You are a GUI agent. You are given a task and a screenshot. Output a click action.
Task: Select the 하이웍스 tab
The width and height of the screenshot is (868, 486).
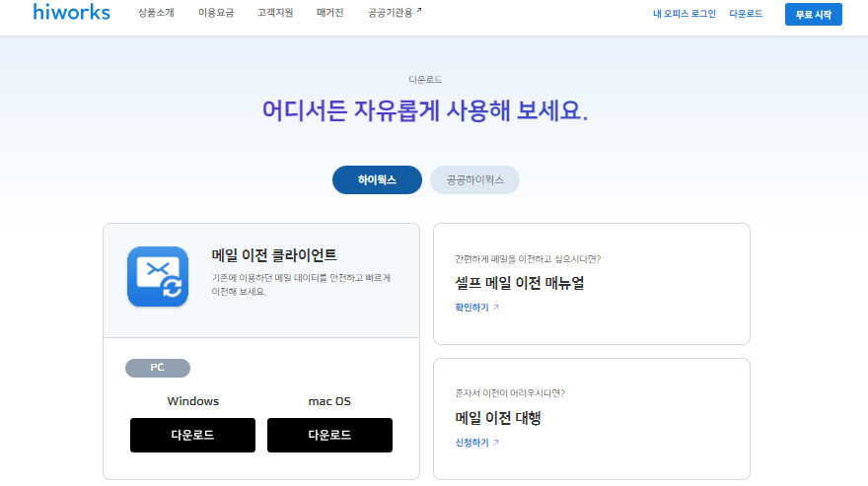tap(377, 179)
